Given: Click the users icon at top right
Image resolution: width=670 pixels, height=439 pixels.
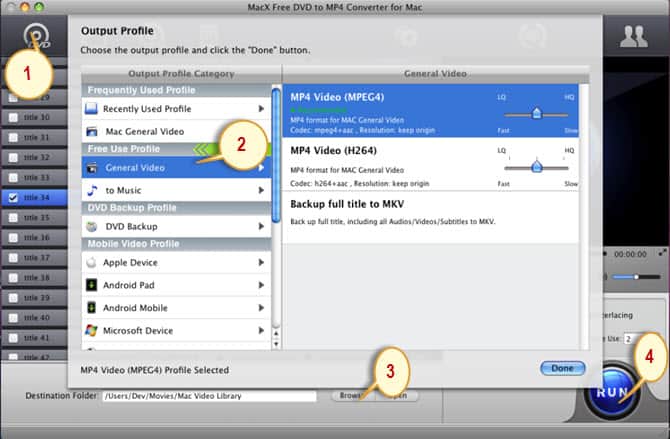Looking at the screenshot, I should [634, 37].
